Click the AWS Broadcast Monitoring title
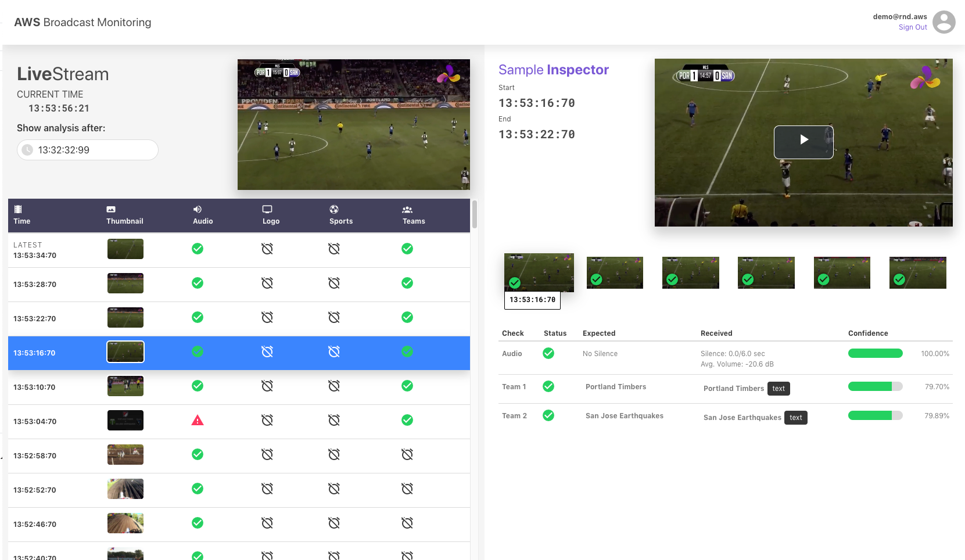The height and width of the screenshot is (560, 965). 82,22
